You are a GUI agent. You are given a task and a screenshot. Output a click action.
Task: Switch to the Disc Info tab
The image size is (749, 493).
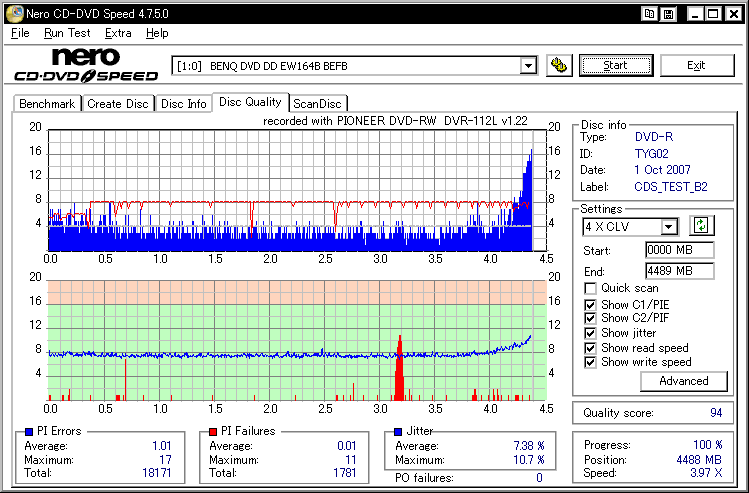tap(183, 104)
